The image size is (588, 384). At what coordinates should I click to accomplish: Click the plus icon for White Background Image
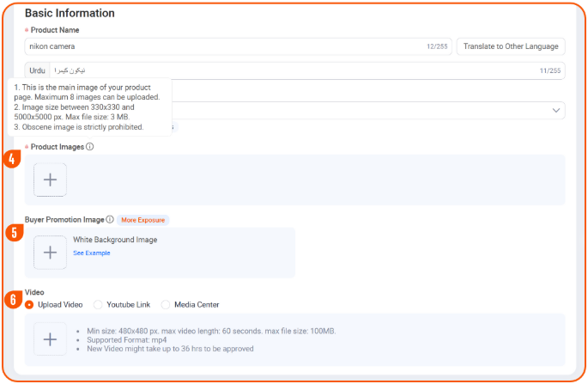click(x=50, y=252)
